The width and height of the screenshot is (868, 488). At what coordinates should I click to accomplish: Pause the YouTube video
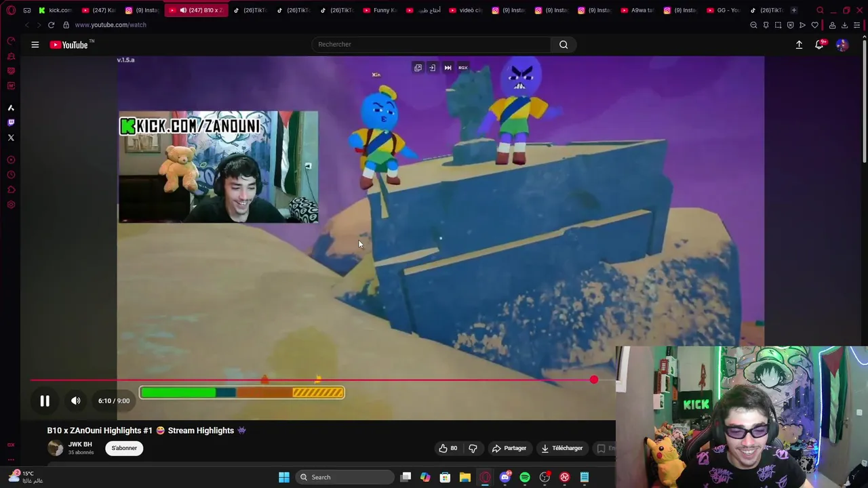click(x=45, y=401)
